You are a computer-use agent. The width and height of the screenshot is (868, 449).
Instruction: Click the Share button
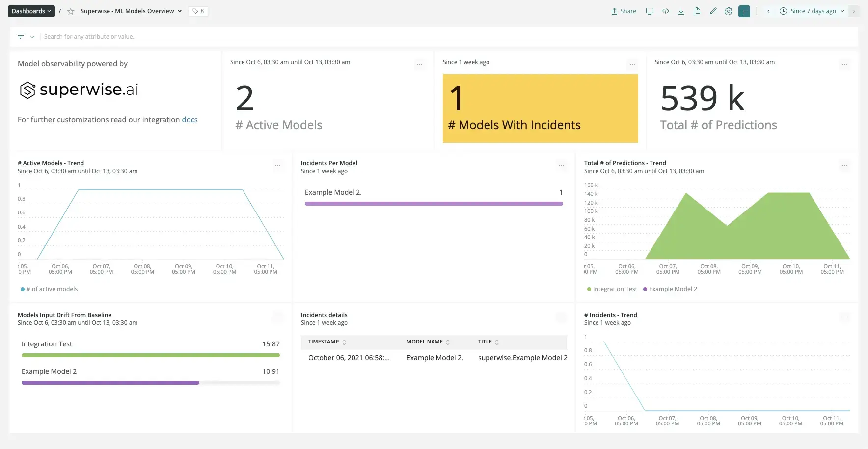click(624, 11)
